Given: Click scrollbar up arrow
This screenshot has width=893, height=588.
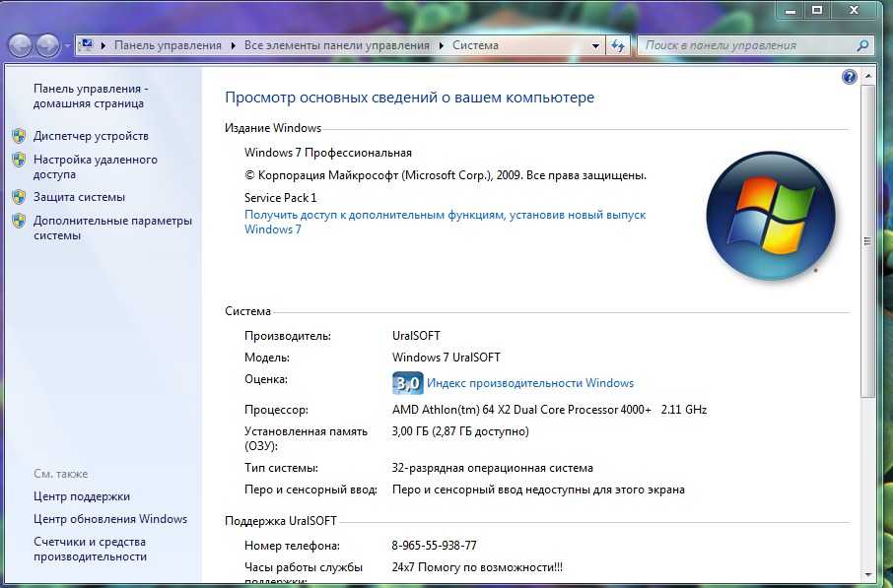Looking at the screenshot, I should click(868, 76).
